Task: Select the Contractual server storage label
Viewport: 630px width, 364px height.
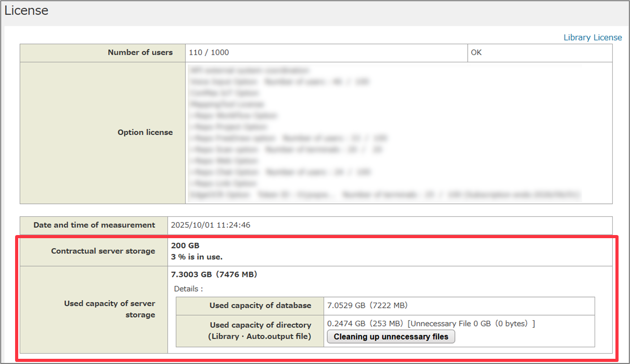Action: (103, 251)
